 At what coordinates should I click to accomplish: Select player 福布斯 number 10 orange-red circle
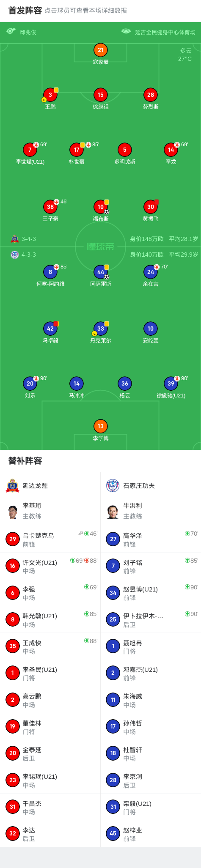click(x=100, y=207)
